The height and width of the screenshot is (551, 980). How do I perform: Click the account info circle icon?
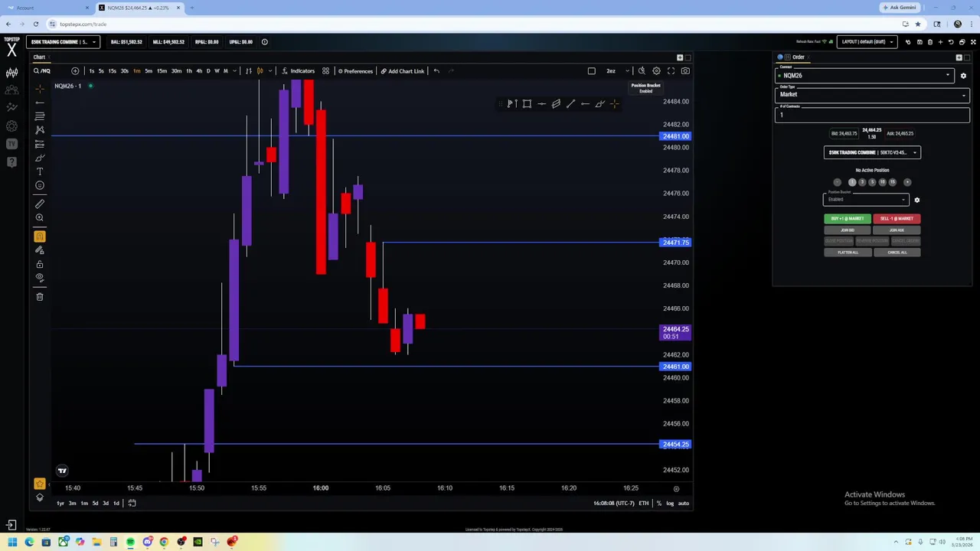(265, 42)
